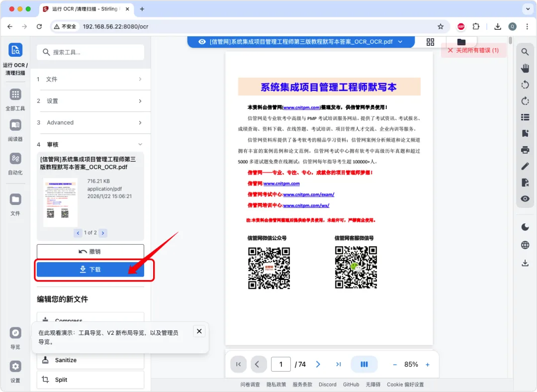Open the Tour compass icon
Image resolution: width=537 pixels, height=392 pixels.
(15, 333)
